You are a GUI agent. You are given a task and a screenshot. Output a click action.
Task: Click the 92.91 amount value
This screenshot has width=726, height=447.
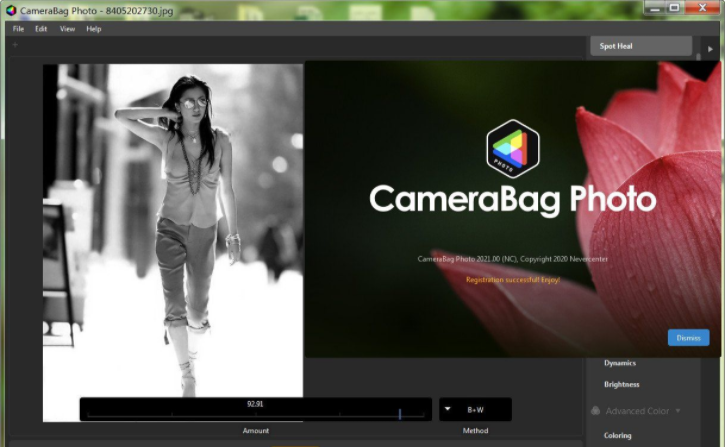tap(255, 404)
